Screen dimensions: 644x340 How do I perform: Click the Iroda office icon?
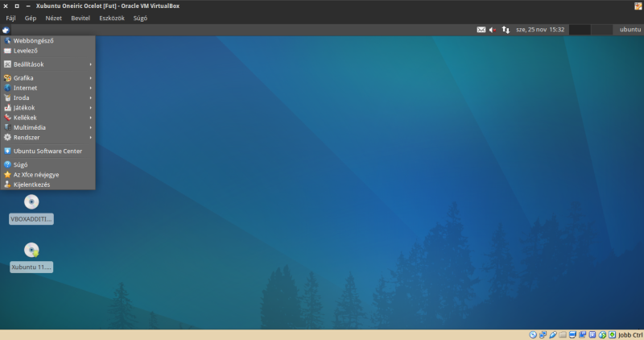(x=7, y=97)
